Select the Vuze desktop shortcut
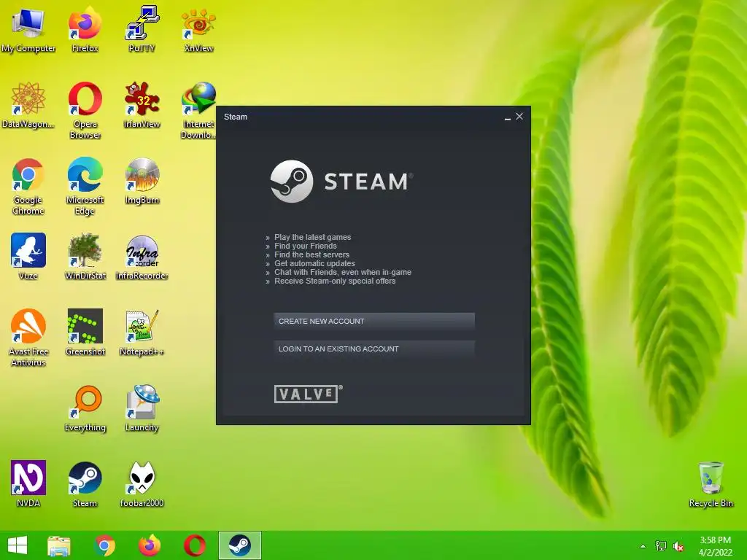The height and width of the screenshot is (560, 747). tap(28, 257)
